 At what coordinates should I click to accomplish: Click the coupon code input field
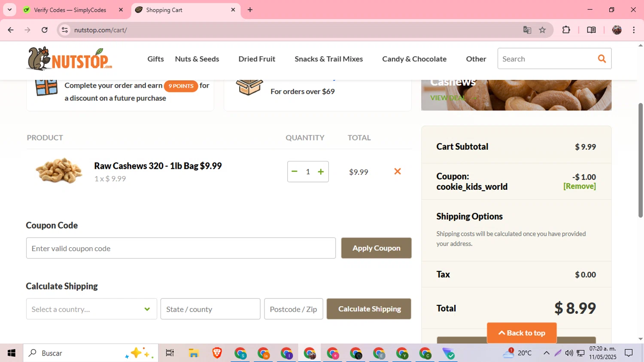point(181,248)
